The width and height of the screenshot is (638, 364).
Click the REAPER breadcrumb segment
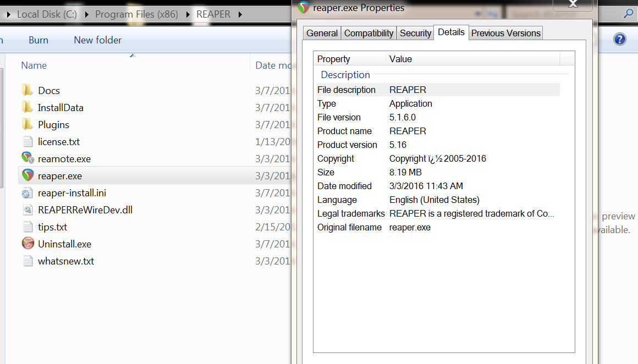click(213, 14)
